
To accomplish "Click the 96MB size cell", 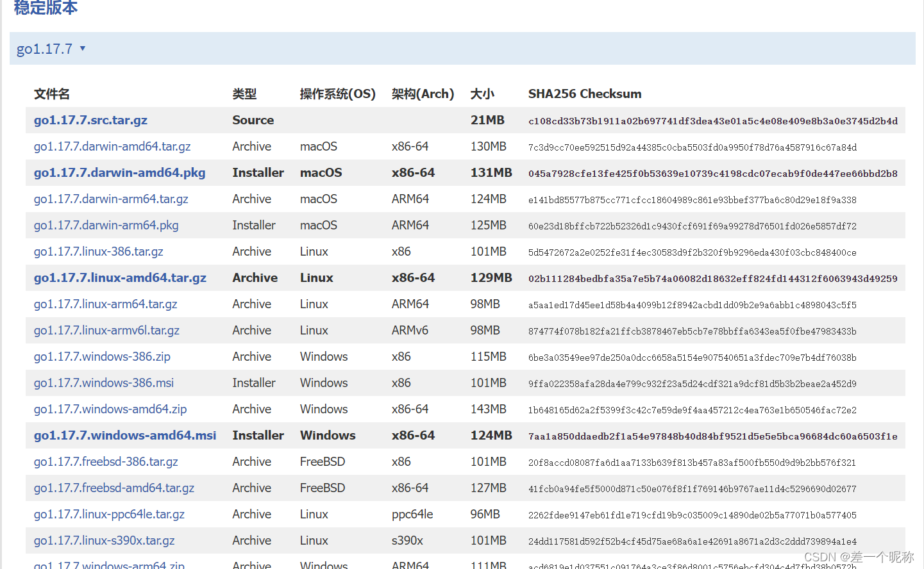I will [485, 515].
